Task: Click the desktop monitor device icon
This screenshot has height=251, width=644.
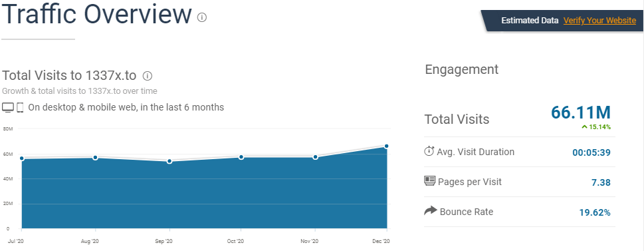Action: pyautogui.click(x=8, y=108)
